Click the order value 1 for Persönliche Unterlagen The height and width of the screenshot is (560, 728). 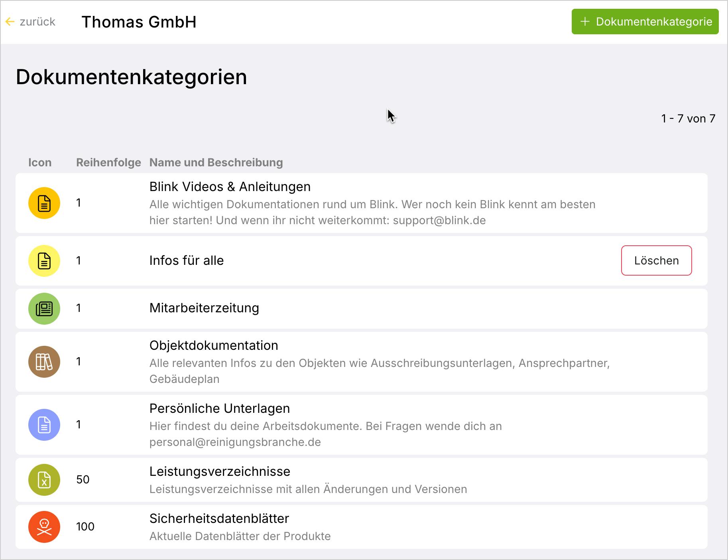pos(79,424)
